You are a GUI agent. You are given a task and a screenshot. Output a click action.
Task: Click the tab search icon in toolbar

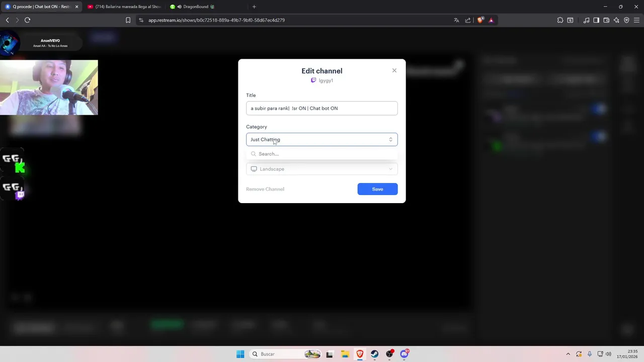point(570,20)
